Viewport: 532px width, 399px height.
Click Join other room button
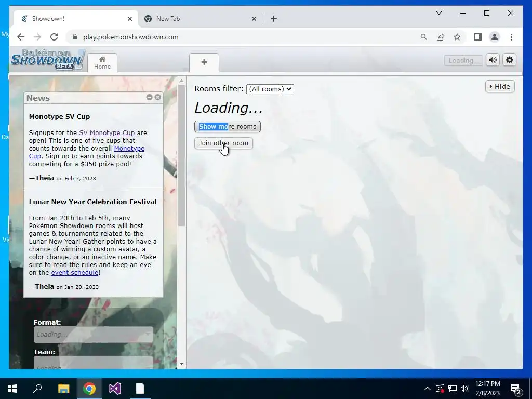223,143
